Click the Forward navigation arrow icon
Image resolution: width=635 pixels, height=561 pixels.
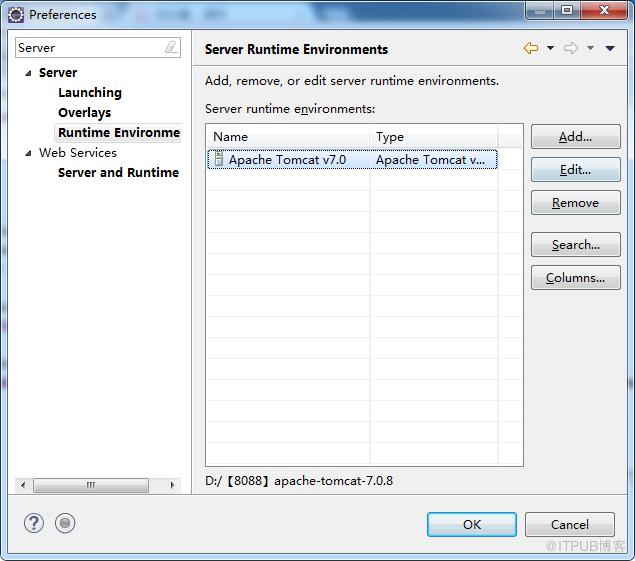tap(571, 48)
